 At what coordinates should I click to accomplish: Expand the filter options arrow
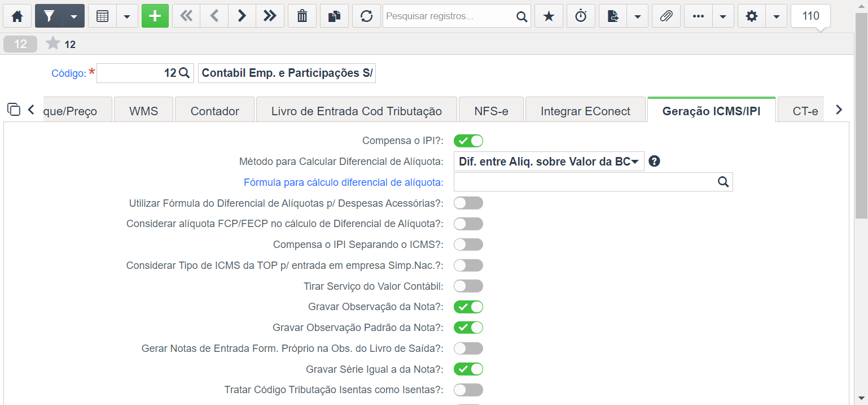tap(74, 16)
